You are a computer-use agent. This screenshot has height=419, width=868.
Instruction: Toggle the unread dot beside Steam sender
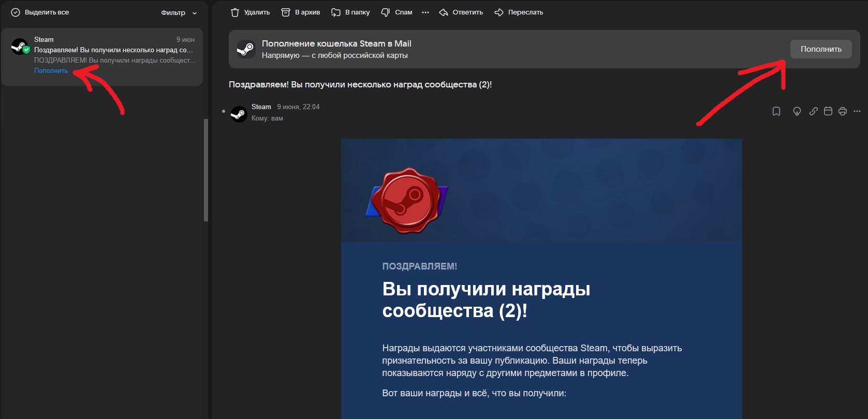click(x=224, y=111)
